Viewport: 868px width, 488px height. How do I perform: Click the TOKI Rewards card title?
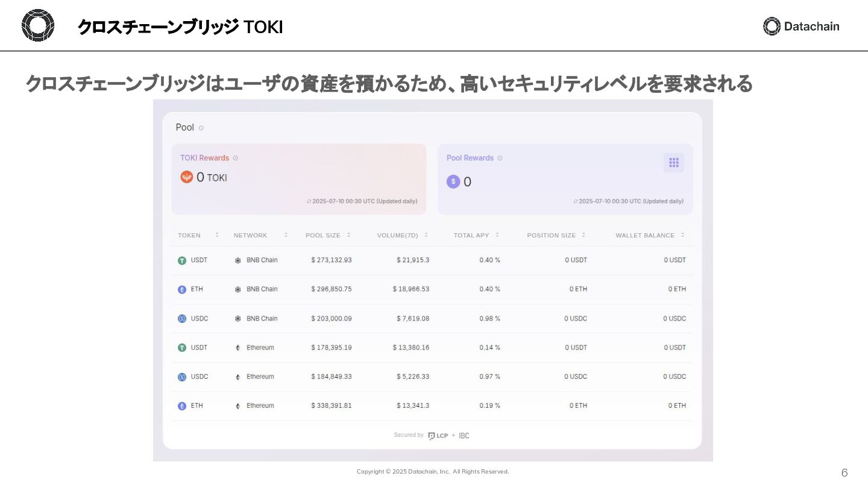point(204,158)
